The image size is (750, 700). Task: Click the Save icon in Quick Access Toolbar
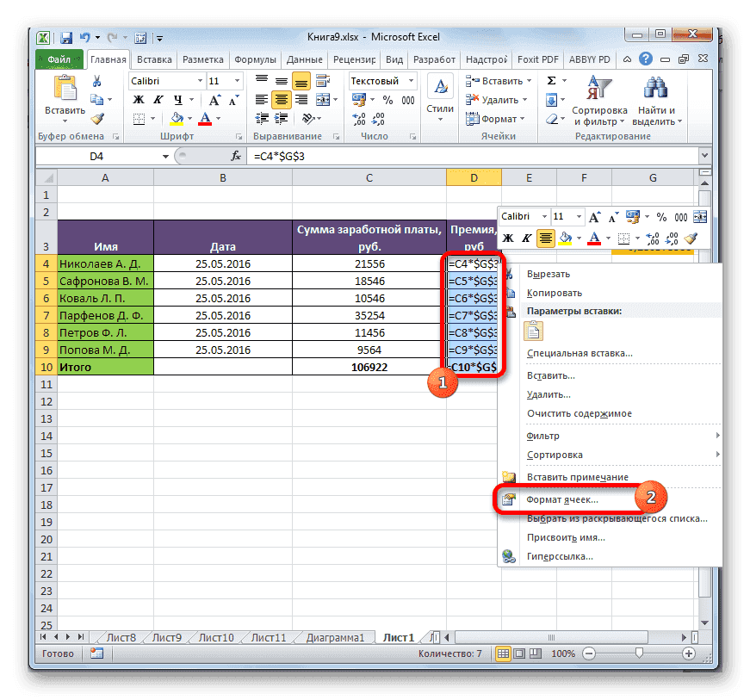click(65, 37)
